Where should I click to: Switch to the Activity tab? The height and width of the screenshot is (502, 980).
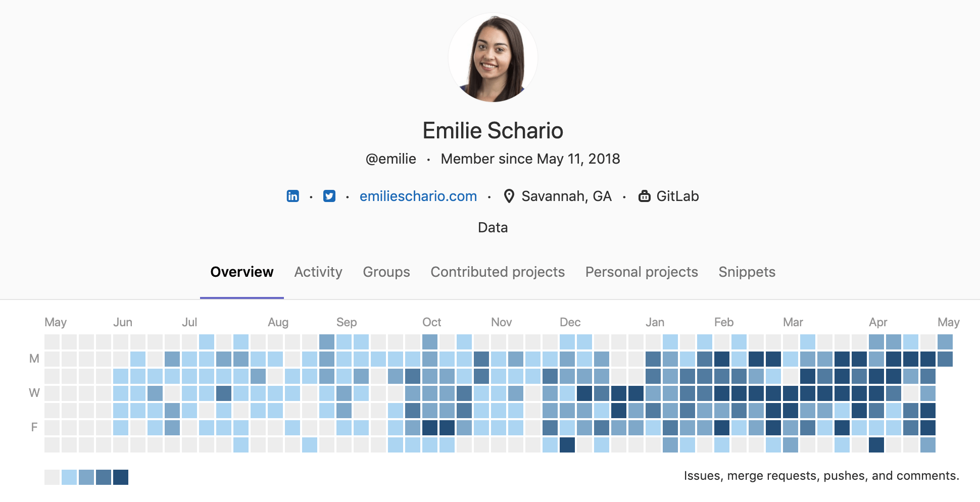click(x=318, y=272)
